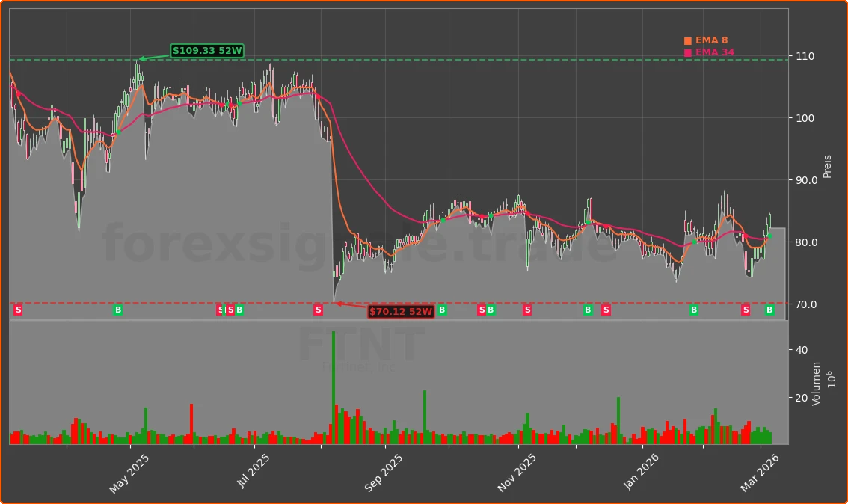
Task: Click the final Buy marker near Mar 2026
Action: 769,310
